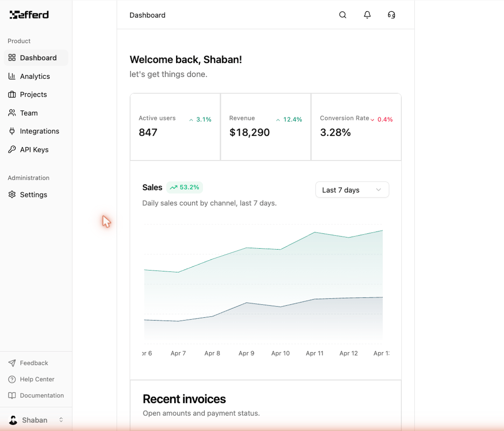
Task: Click Shaban's avatar picture
Action: coord(13,420)
